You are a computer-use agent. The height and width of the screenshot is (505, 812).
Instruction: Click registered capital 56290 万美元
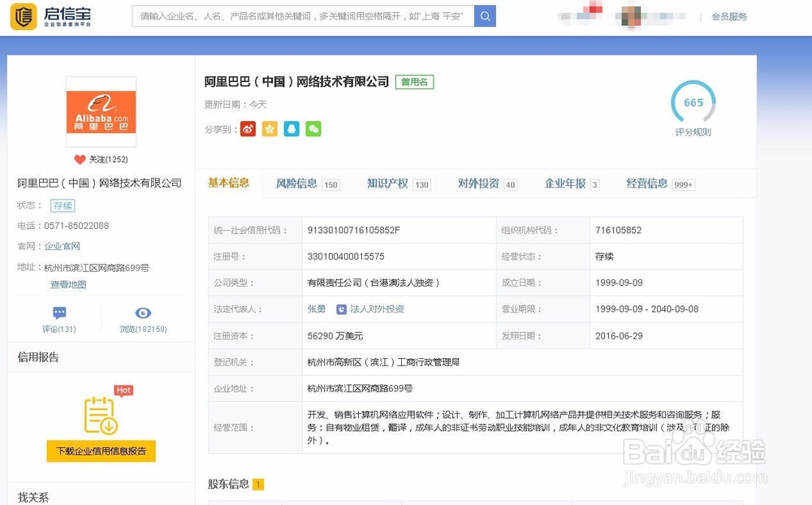(335, 336)
